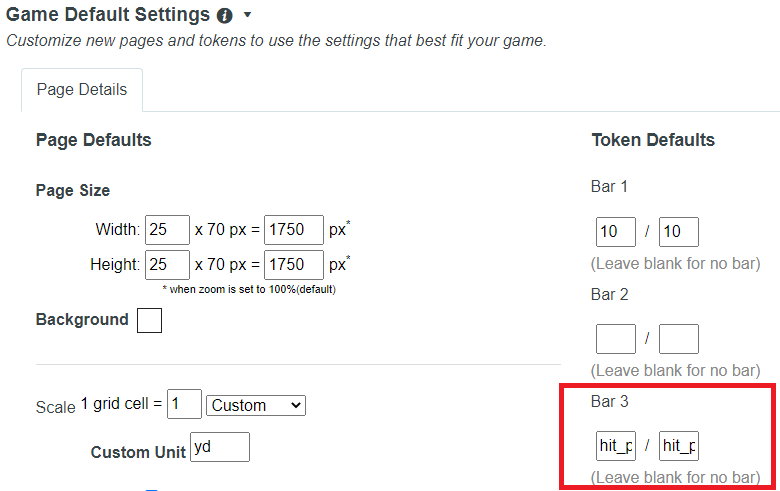The image size is (780, 491).
Task: Open the Custom scale unit dropdown
Action: 256,405
